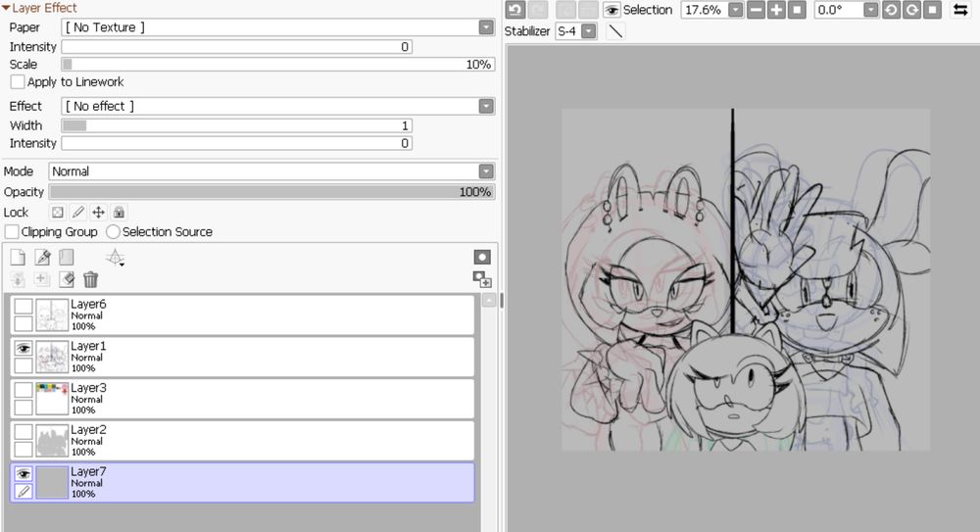Select Layer6 in the layer list

[242, 314]
